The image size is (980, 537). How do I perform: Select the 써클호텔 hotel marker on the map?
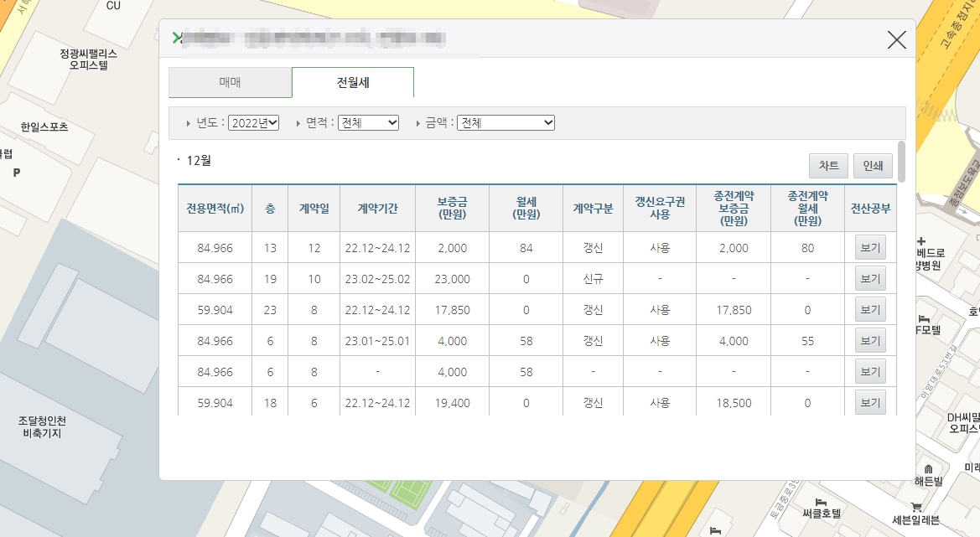click(x=820, y=502)
